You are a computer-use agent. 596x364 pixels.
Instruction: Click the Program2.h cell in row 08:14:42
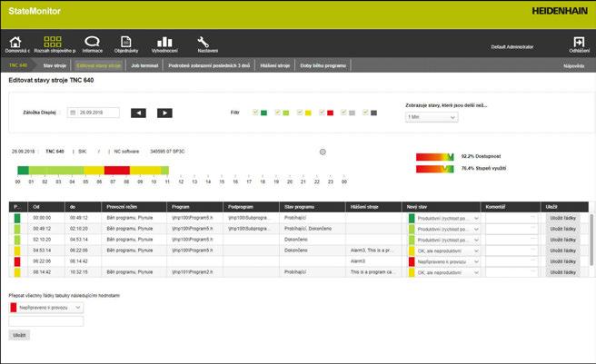click(193, 272)
